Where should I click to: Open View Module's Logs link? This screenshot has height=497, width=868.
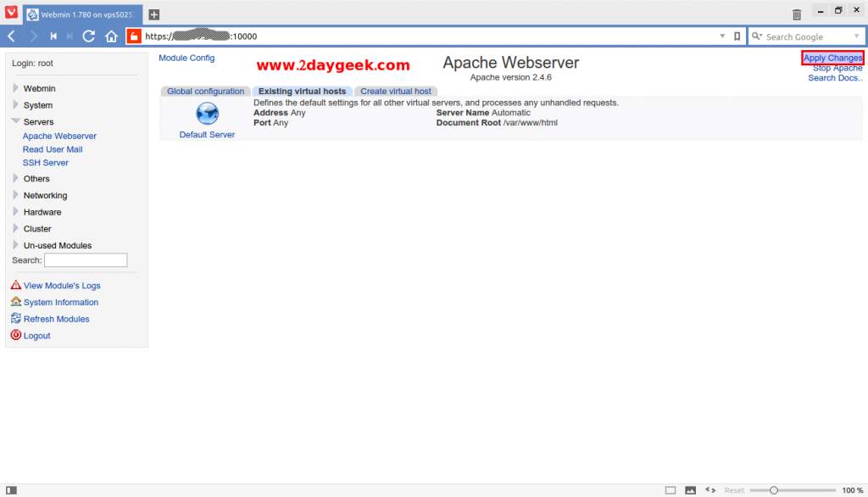[62, 285]
